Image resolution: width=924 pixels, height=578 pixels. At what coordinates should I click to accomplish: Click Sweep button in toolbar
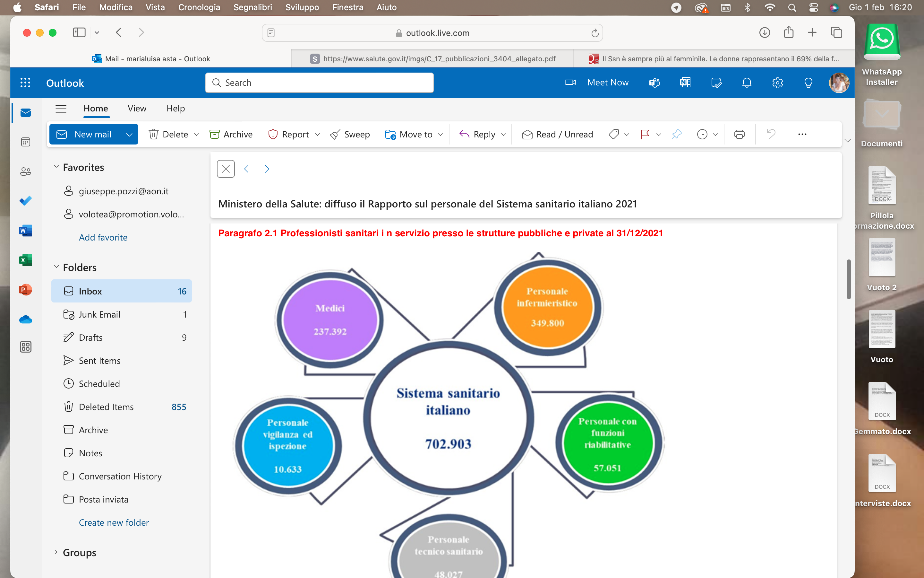click(350, 134)
